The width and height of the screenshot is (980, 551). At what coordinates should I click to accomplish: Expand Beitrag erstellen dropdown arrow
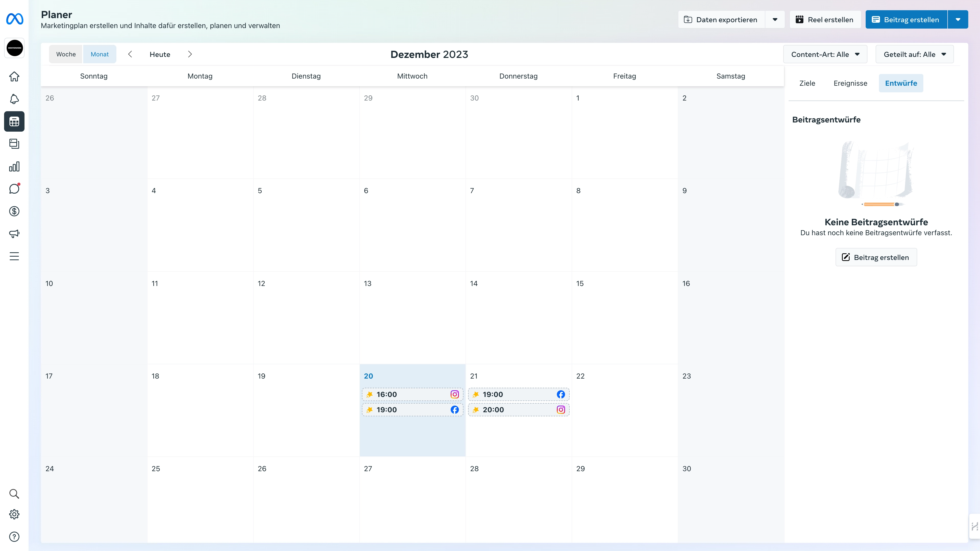pos(958,19)
